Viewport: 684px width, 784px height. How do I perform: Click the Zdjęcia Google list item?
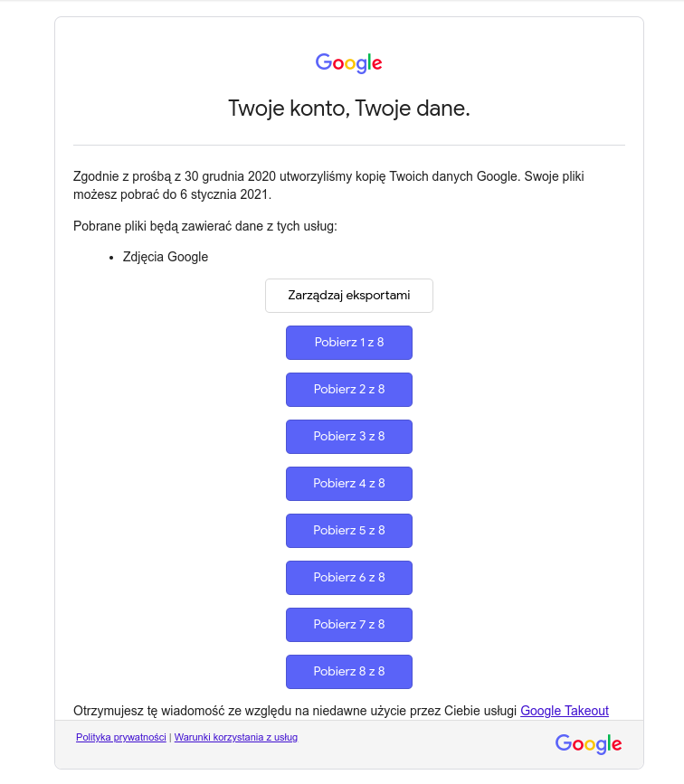166,257
